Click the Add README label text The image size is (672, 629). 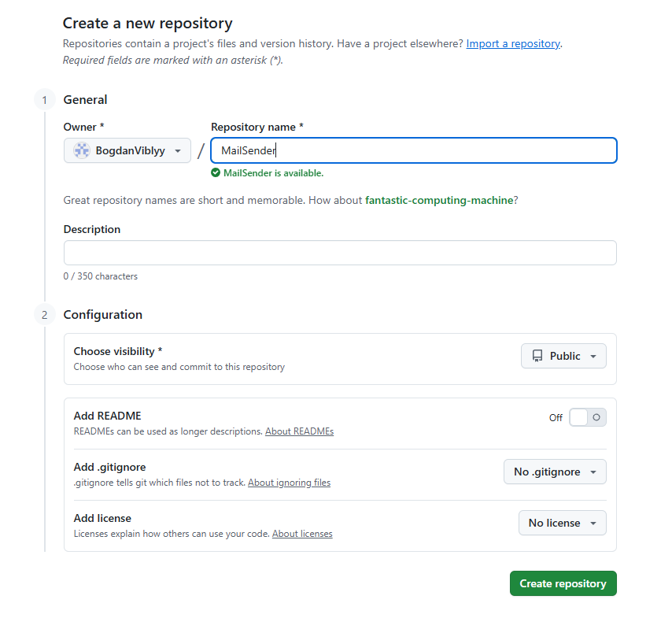click(x=107, y=416)
